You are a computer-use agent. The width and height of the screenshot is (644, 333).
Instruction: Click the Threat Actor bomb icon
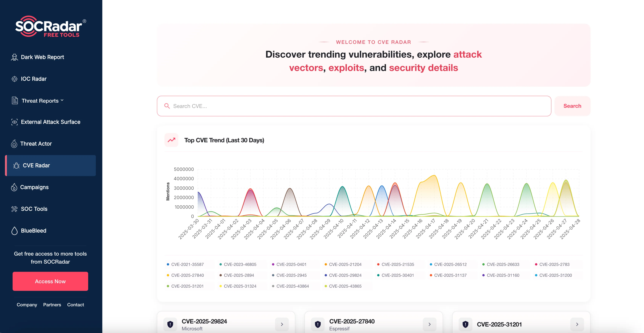tap(14, 144)
